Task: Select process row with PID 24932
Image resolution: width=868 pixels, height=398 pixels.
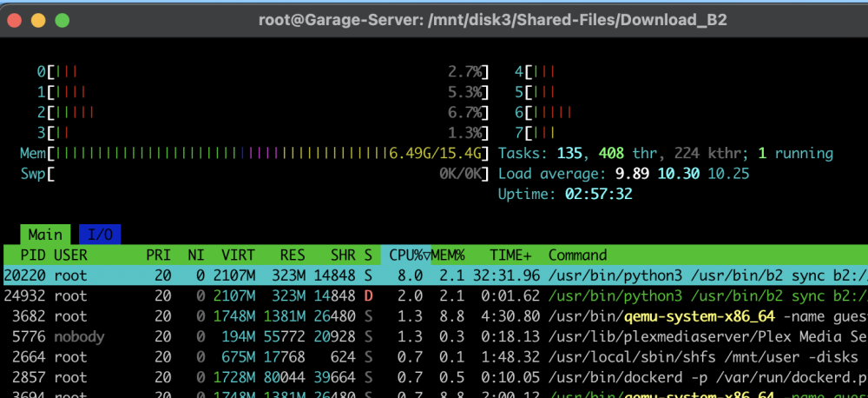Action: coord(436,296)
